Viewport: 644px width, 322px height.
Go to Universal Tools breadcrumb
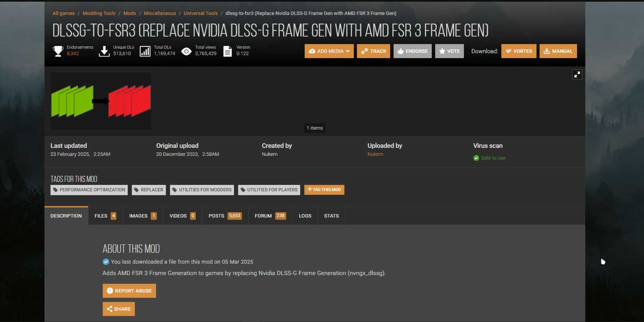201,13
